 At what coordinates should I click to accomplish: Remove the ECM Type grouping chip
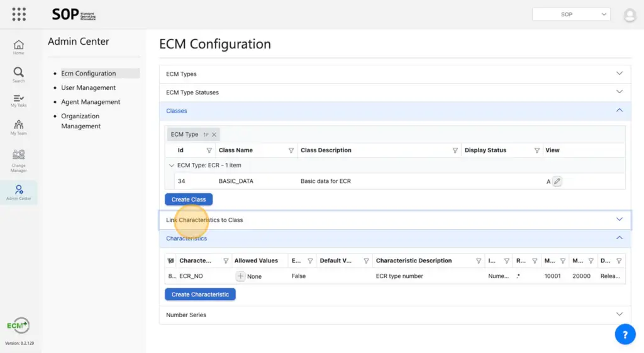[x=214, y=135]
